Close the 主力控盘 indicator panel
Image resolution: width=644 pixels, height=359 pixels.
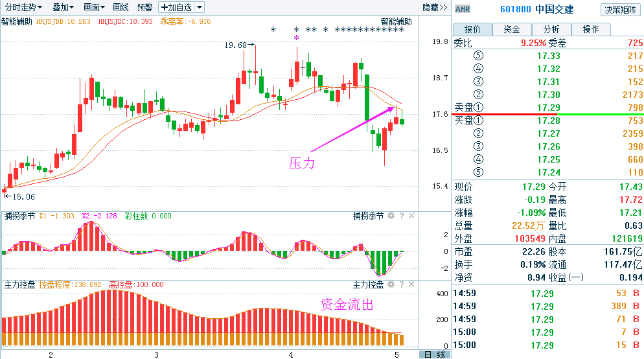click(411, 284)
